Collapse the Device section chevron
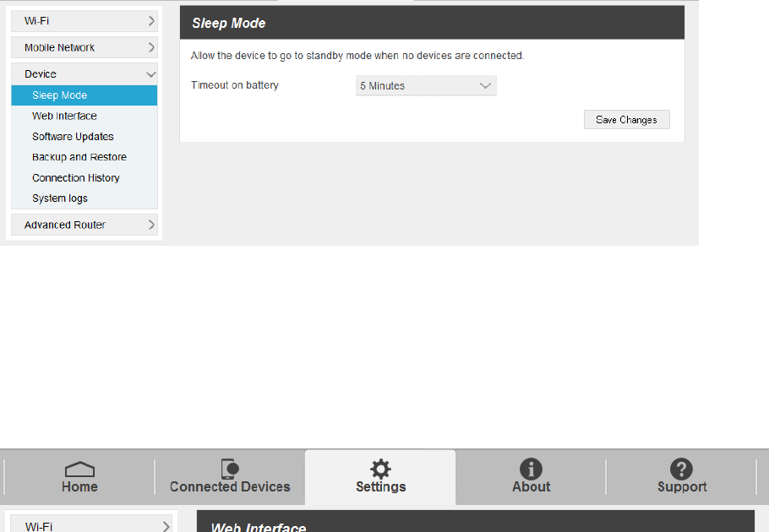This screenshot has height=532, width=769. [x=151, y=74]
